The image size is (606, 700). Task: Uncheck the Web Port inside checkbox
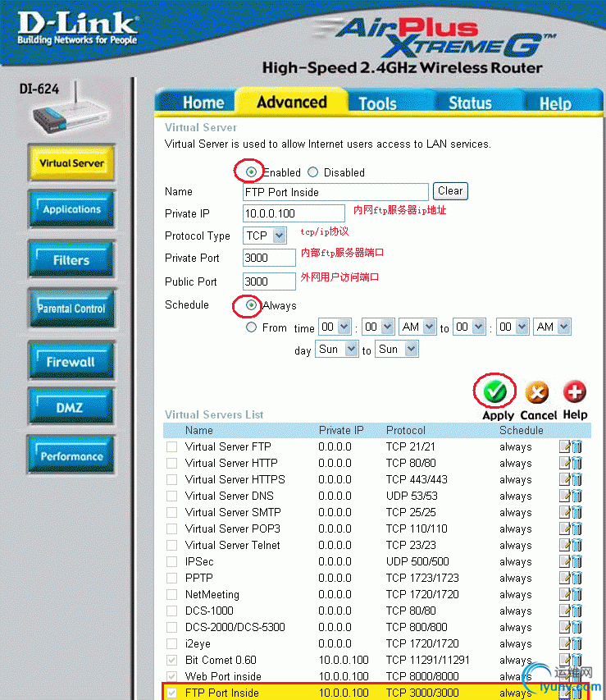pos(172,676)
